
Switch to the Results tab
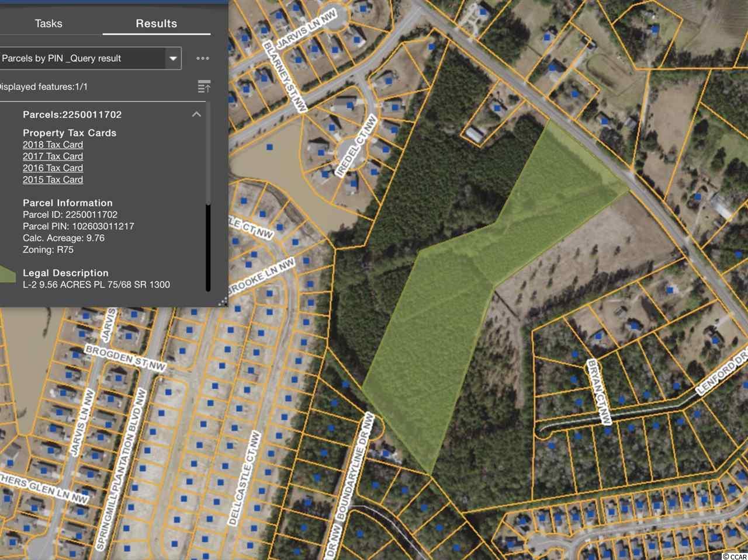pos(156,23)
